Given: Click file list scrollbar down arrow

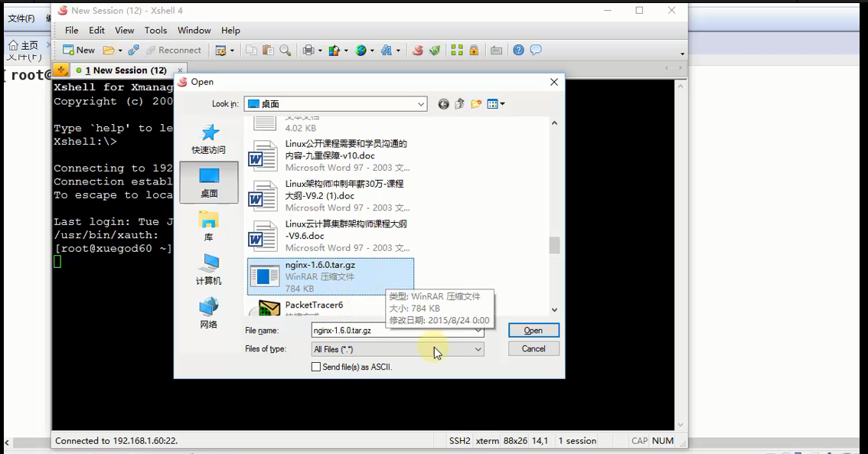Looking at the screenshot, I should click(554, 310).
